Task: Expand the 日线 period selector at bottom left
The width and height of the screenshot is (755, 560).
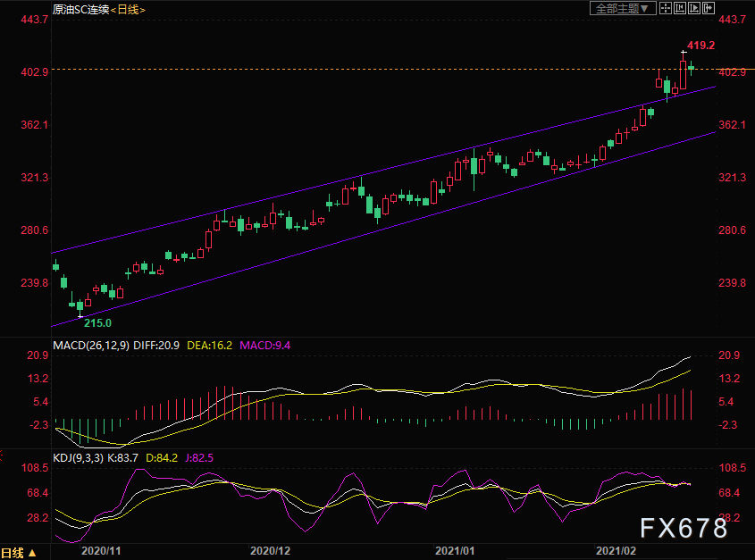Action: coord(19,552)
